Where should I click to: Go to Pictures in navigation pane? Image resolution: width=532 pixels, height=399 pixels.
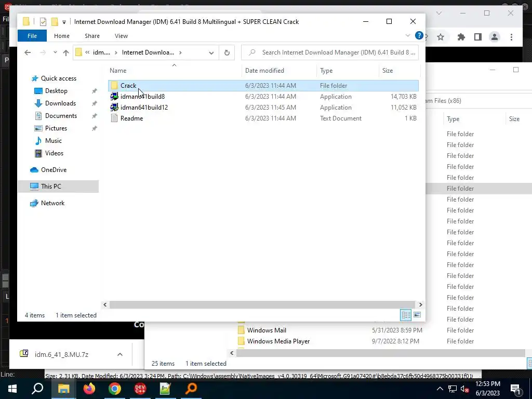click(x=56, y=128)
